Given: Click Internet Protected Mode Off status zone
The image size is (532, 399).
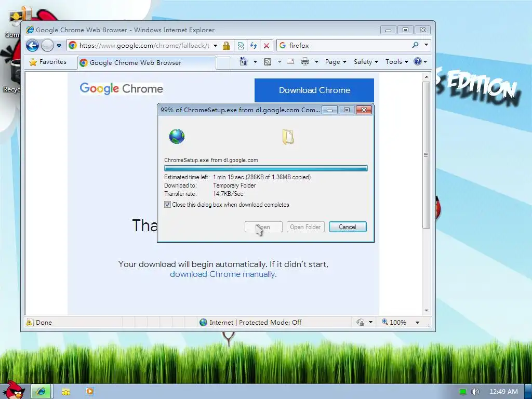Looking at the screenshot, I should click(250, 322).
